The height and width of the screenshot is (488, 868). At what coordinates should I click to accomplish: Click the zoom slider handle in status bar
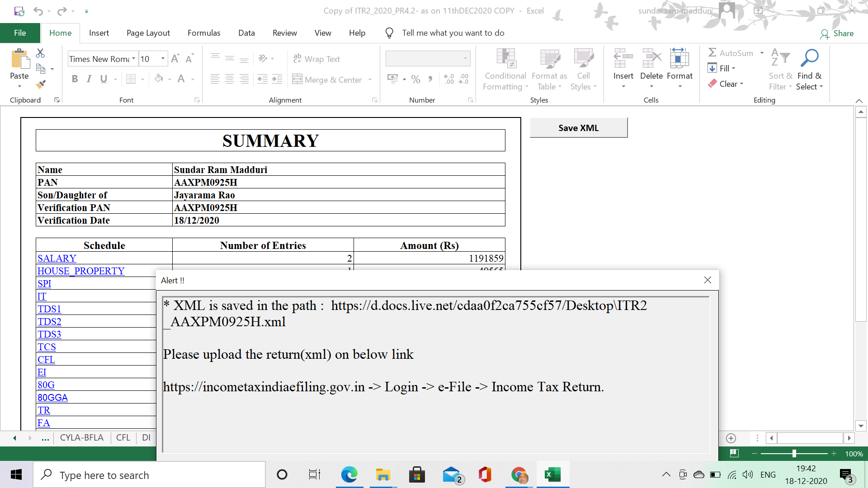[x=794, y=453]
